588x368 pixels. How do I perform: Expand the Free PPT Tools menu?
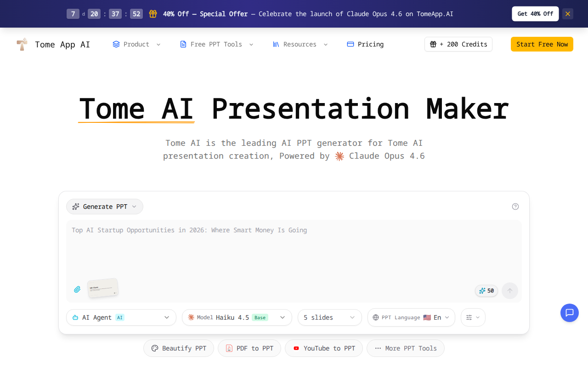[217, 44]
